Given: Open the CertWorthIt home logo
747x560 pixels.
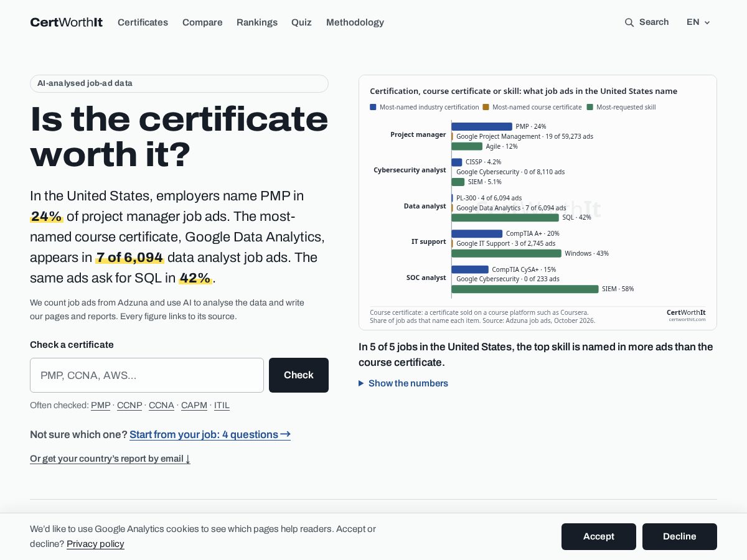Looking at the screenshot, I should click(67, 22).
